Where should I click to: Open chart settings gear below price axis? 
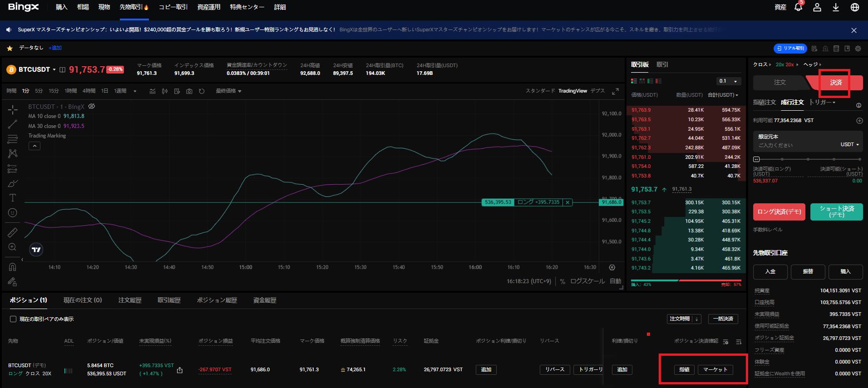(612, 267)
